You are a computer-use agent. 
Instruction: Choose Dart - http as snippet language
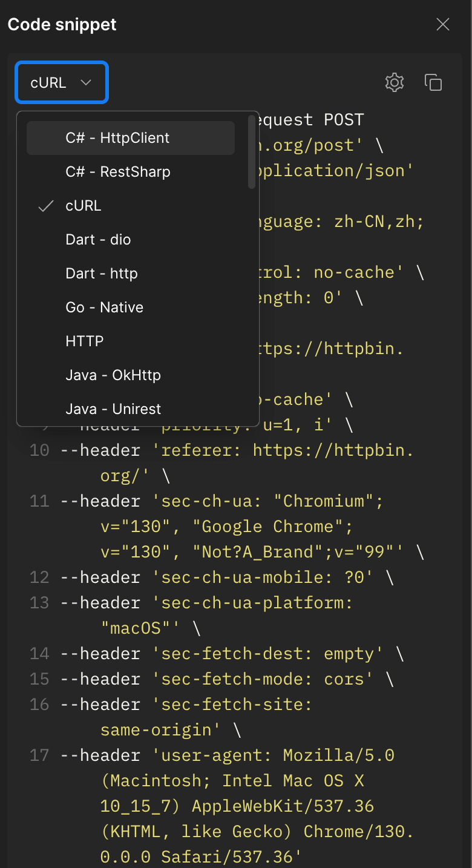100,273
